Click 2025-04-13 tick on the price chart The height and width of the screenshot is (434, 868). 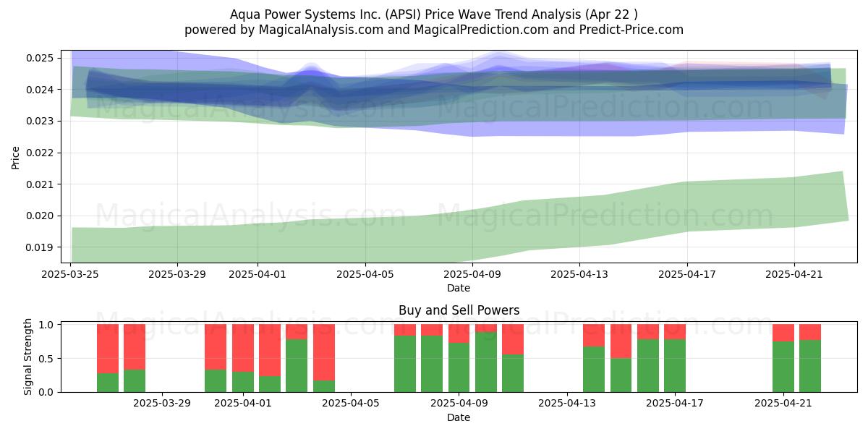pos(580,274)
